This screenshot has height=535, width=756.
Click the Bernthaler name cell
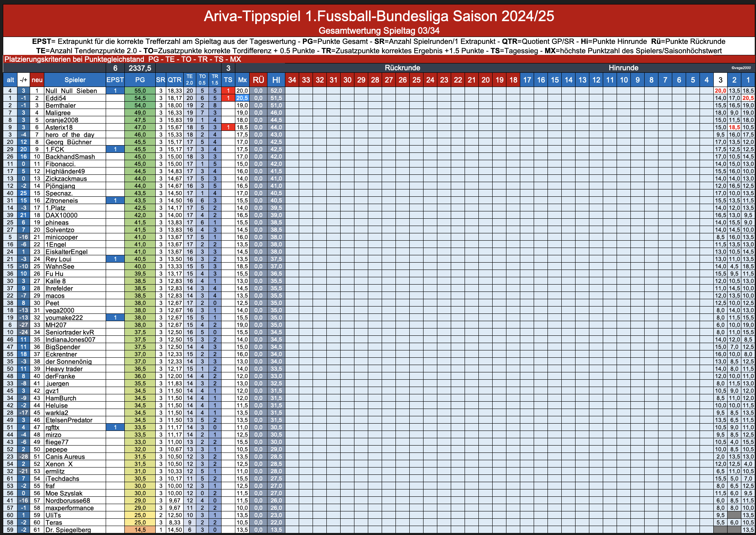[x=75, y=105]
